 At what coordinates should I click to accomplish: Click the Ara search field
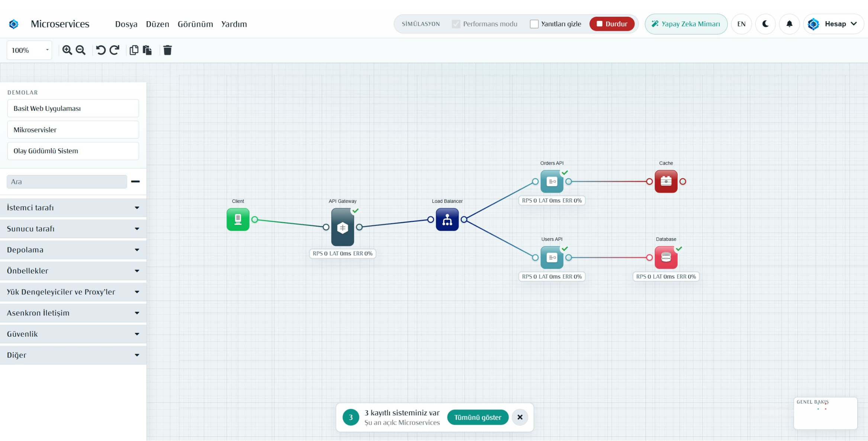(67, 182)
